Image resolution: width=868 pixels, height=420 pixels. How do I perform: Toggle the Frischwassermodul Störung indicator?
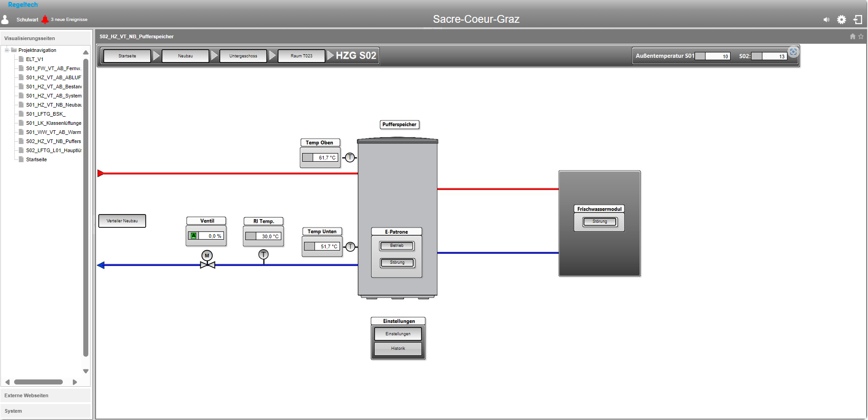(x=599, y=222)
